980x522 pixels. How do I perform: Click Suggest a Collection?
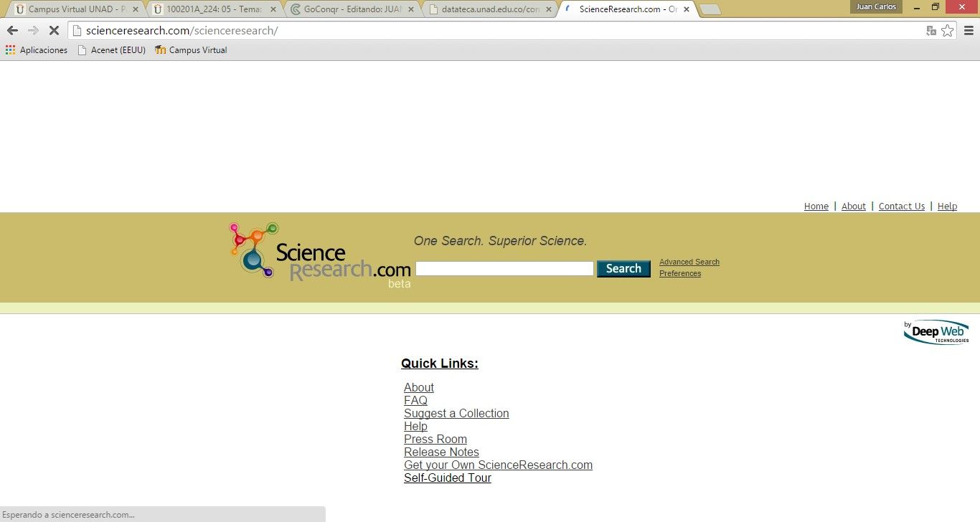click(x=456, y=414)
